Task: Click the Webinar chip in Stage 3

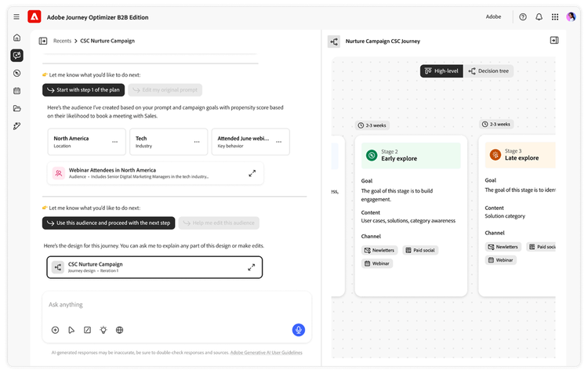Action: [501, 260]
